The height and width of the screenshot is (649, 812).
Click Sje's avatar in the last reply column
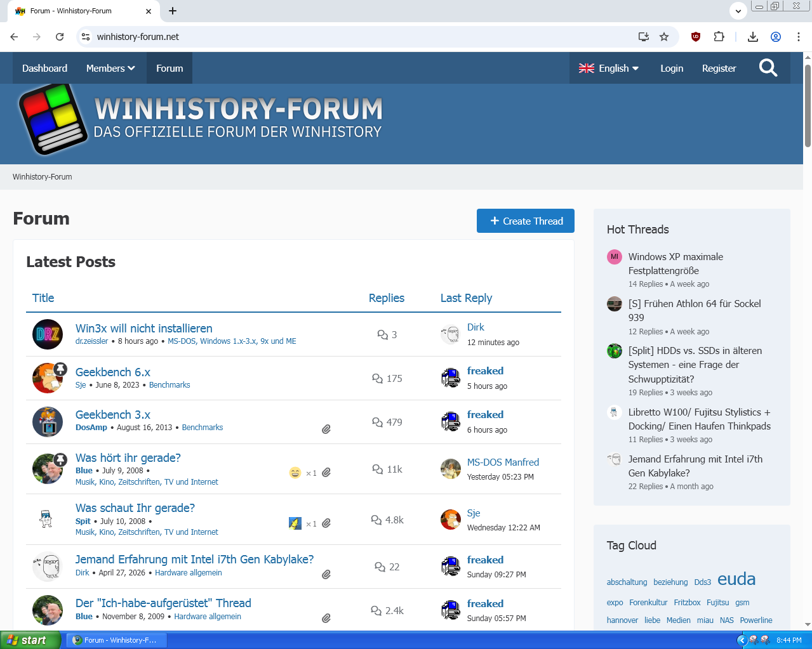pyautogui.click(x=451, y=520)
